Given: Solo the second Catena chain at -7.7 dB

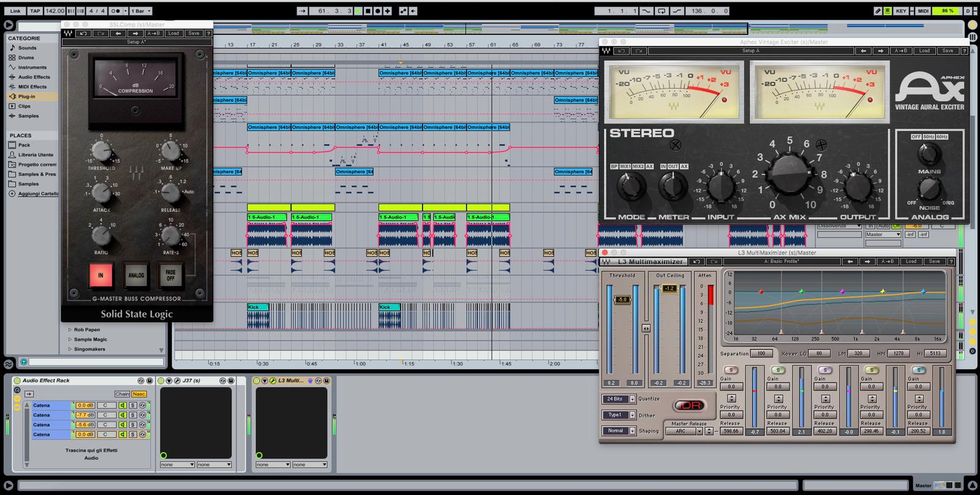Looking at the screenshot, I should click(x=132, y=415).
